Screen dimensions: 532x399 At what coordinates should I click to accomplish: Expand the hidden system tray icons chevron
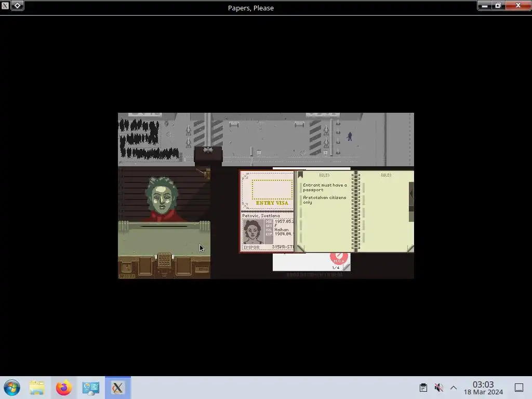tap(454, 388)
